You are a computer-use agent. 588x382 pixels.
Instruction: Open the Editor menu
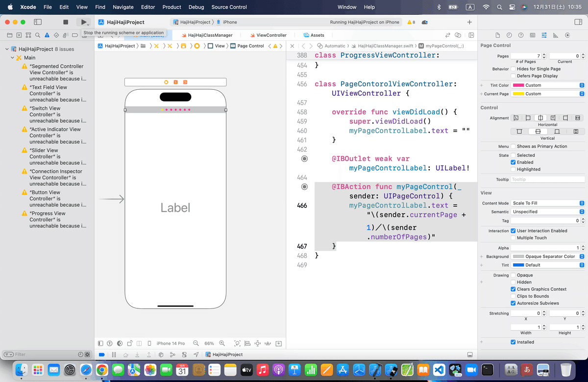(x=148, y=7)
